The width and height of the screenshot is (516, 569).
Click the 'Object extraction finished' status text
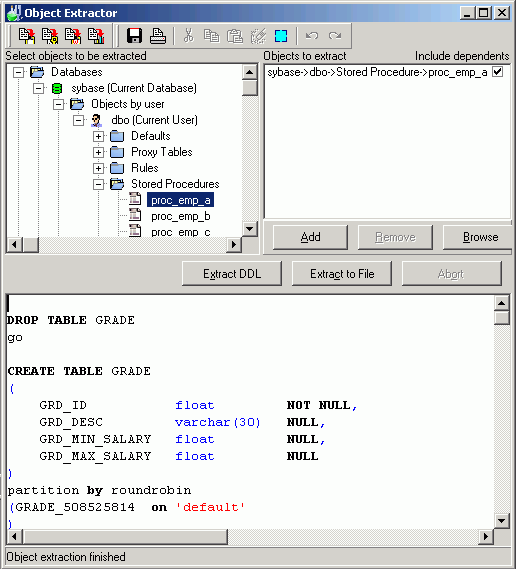[x=66, y=557]
